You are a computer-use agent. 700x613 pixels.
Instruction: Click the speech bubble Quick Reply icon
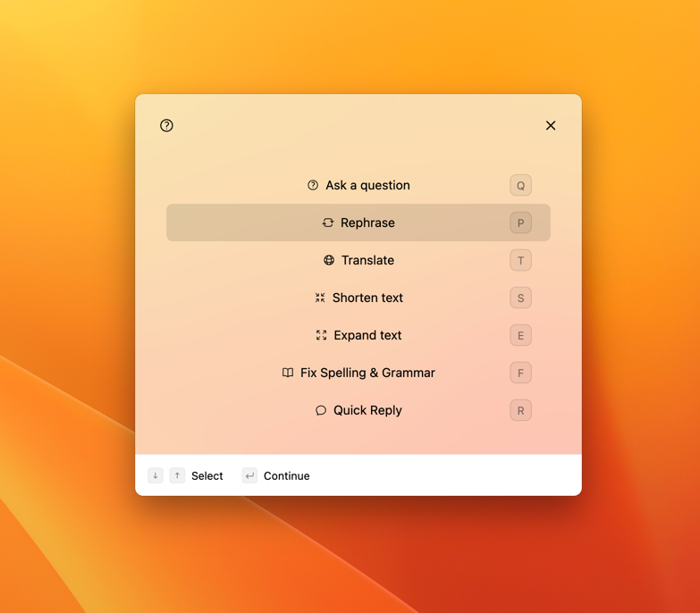(x=321, y=410)
